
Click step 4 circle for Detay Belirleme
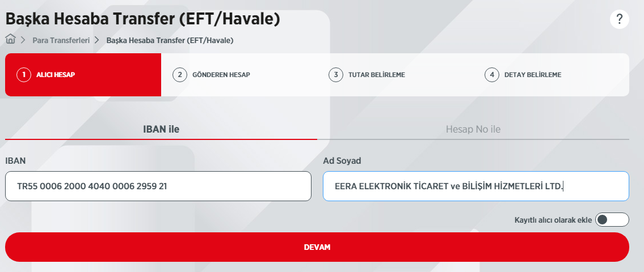click(491, 75)
